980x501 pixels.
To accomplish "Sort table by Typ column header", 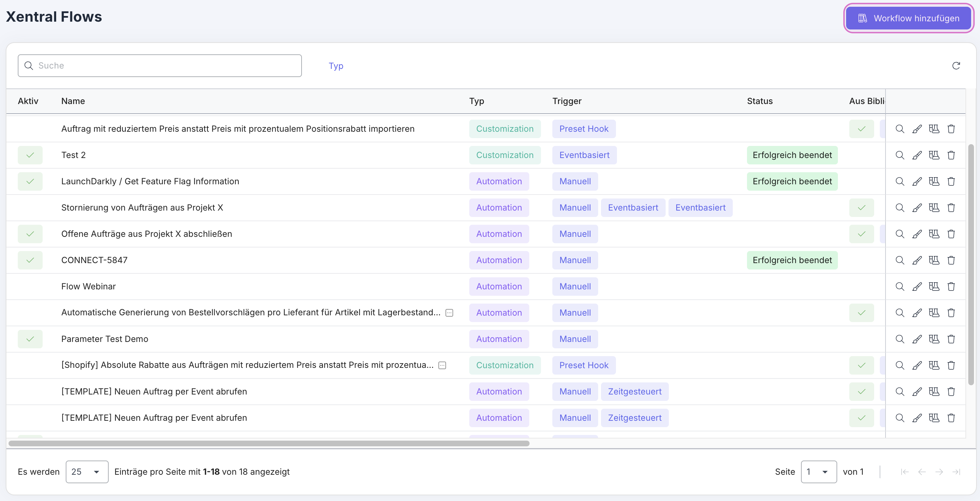I will click(x=476, y=101).
